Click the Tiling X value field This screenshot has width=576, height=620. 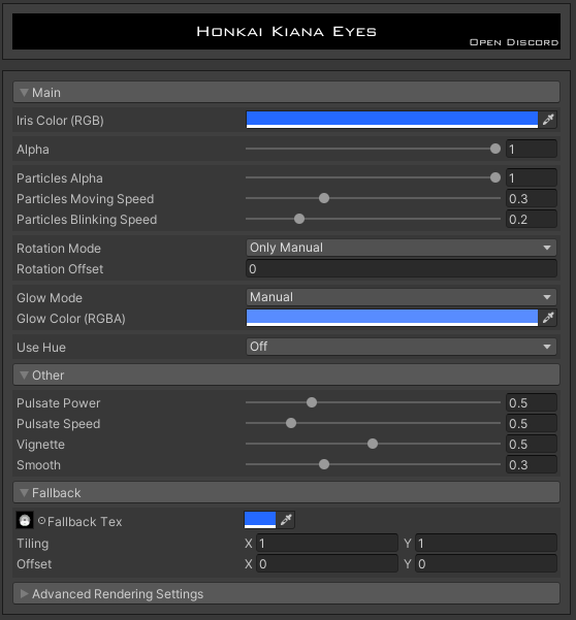[x=327, y=543]
